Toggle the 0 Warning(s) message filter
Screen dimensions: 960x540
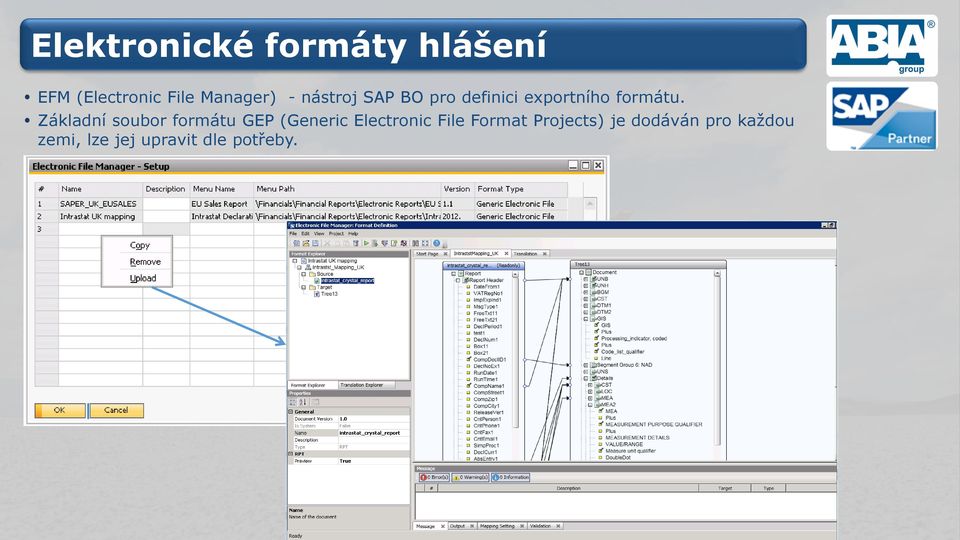click(x=470, y=477)
